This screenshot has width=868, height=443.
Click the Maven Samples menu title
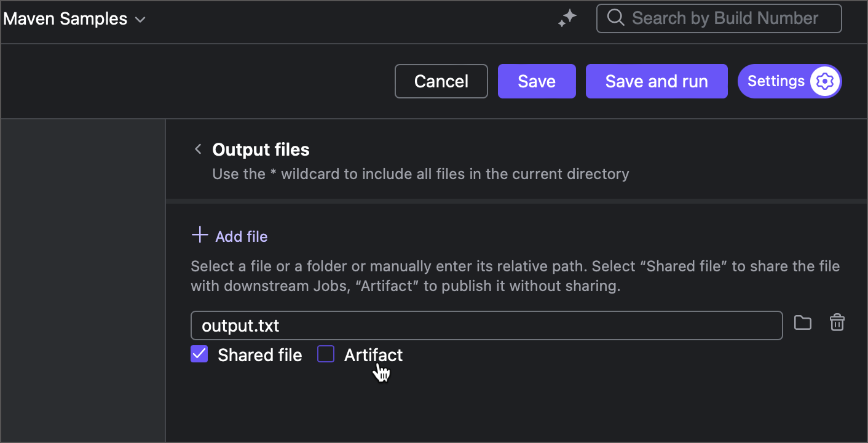[65, 18]
